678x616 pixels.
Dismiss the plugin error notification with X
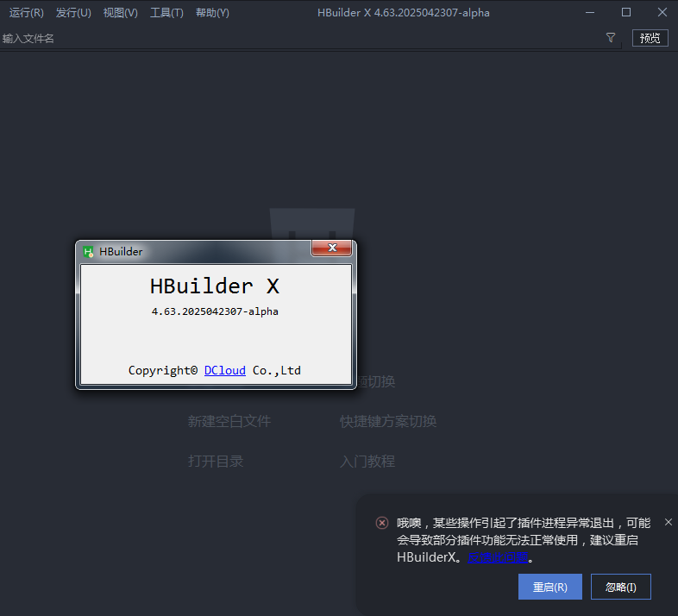[x=668, y=522]
